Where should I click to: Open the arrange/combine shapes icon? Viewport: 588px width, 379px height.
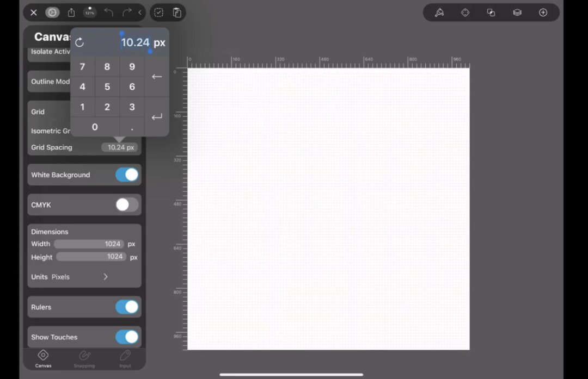491,13
